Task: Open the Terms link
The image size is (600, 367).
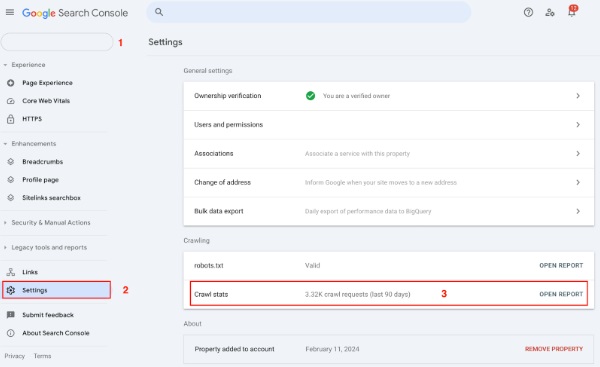Action: (42, 356)
